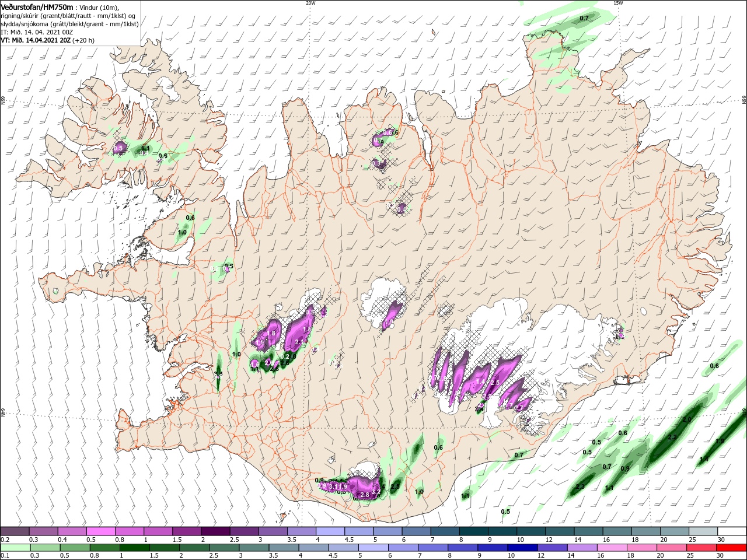
Task: Click the 'slydda/snjókoma (grátt/bleikt/grænt - mm/1klst)' line
Action: (69, 23)
